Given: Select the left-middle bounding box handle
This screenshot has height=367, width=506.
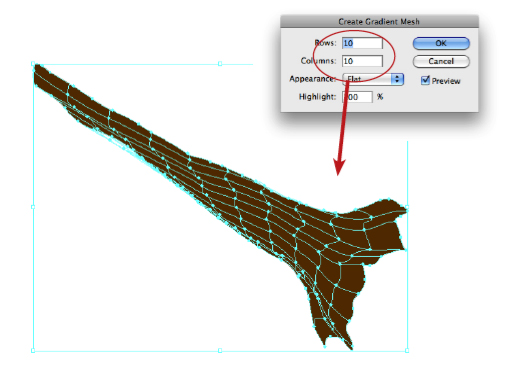Looking at the screenshot, I should [33, 207].
